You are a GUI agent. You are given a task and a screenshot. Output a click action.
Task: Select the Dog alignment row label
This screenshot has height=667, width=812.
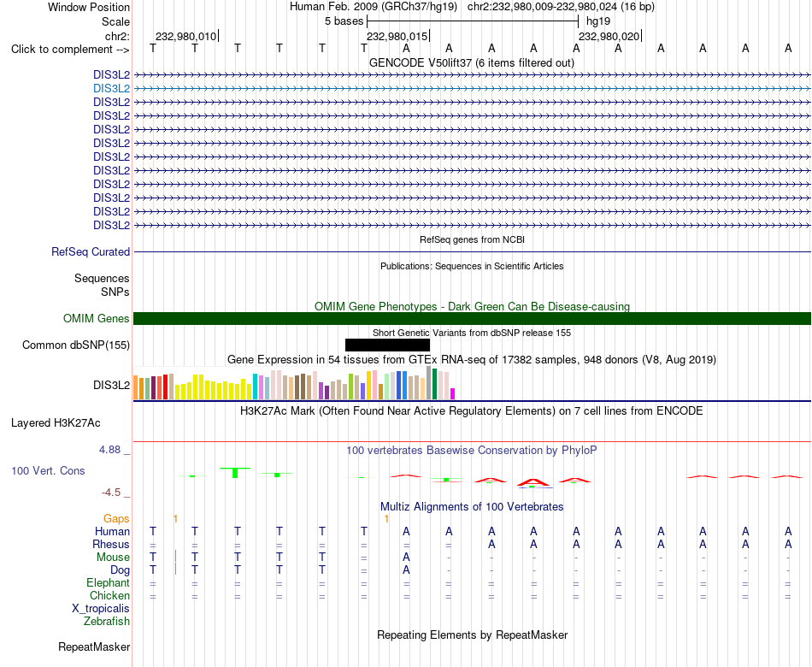click(121, 570)
